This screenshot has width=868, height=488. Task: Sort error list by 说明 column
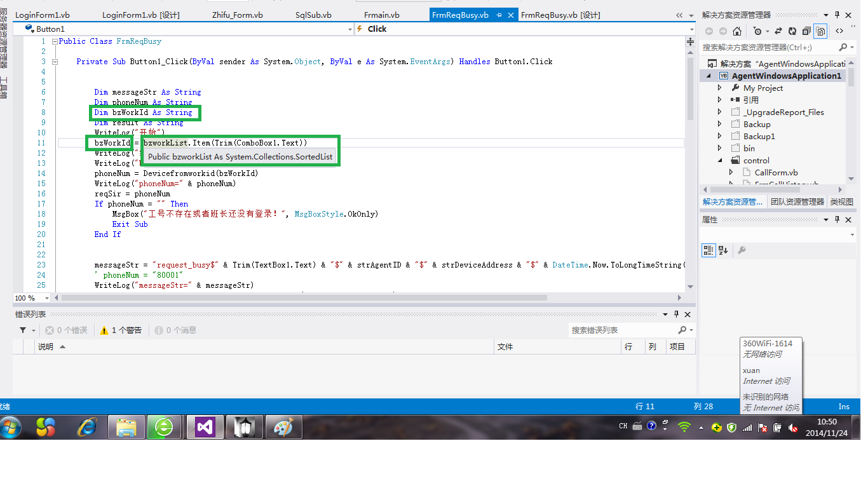point(265,347)
